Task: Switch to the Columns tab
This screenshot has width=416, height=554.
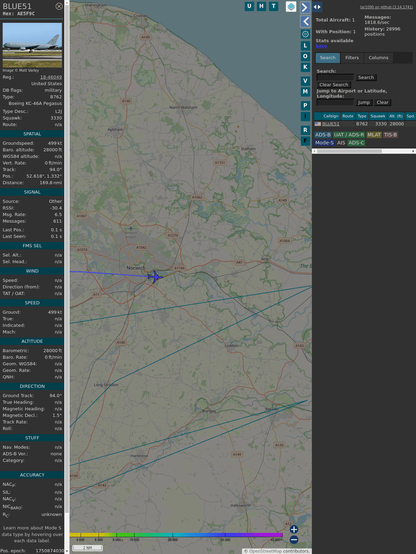Action: tap(378, 58)
